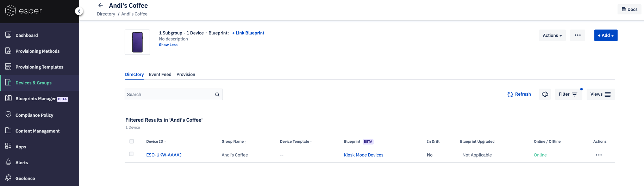Click the Andi's Coffee group name cell

235,155
